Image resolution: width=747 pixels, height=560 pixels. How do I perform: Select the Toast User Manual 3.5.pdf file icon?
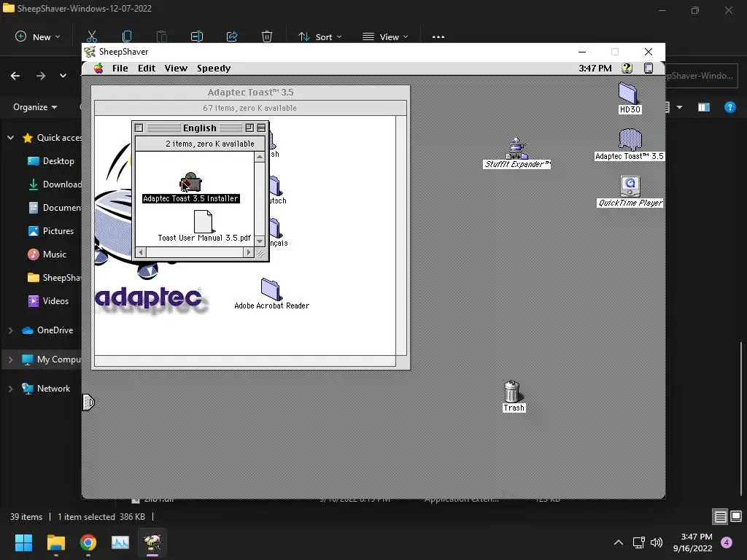point(204,222)
